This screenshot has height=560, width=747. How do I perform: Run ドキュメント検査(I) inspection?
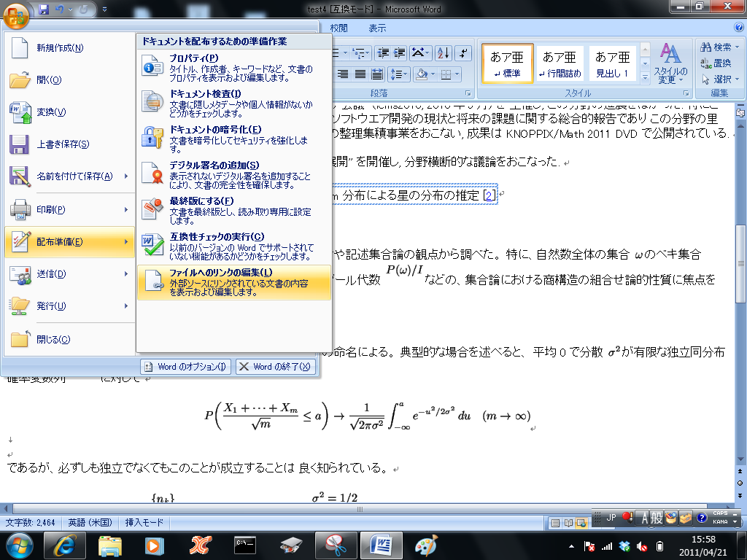(234, 103)
